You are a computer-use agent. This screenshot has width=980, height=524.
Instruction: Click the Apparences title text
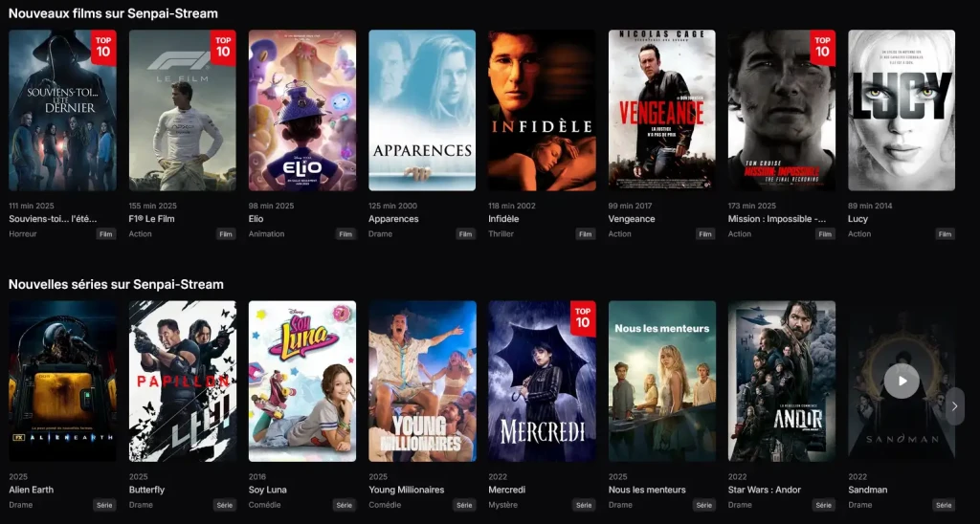[393, 219]
